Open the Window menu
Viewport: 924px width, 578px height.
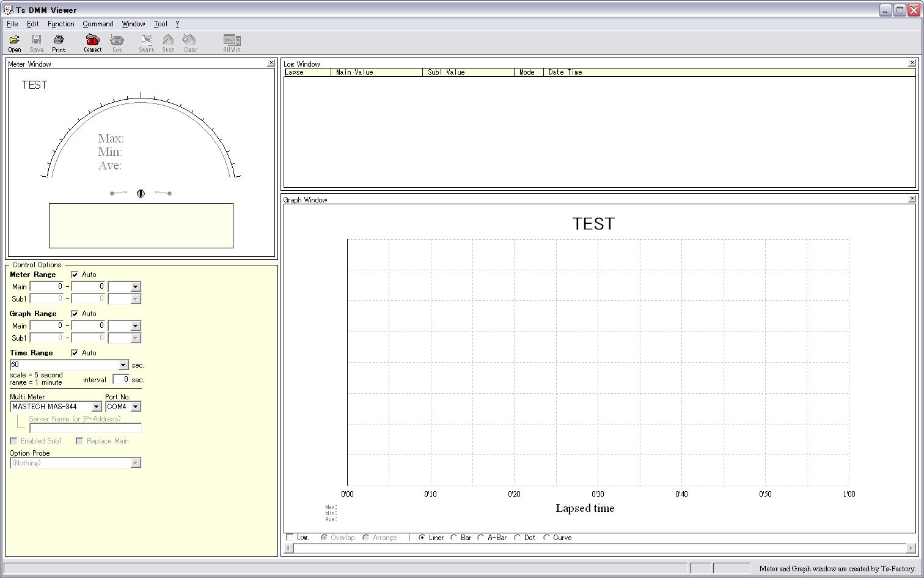[x=133, y=24]
